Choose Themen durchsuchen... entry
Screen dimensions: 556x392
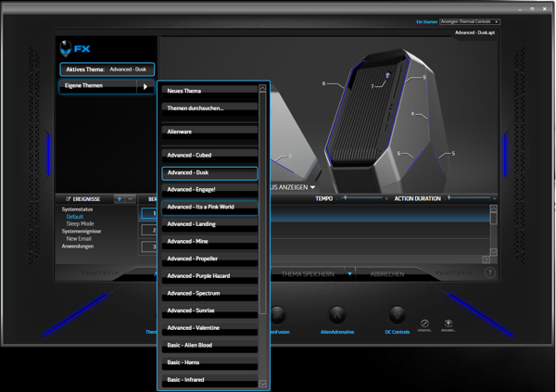[209, 109]
